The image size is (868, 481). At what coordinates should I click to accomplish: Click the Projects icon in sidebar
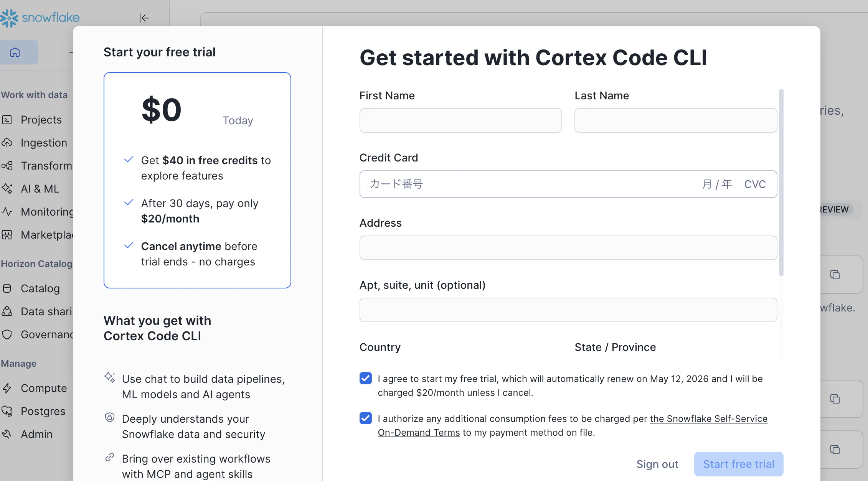[x=7, y=120]
